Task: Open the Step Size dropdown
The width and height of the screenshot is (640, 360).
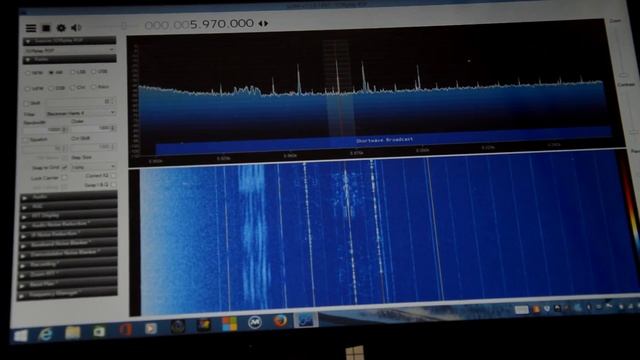Action: [x=93, y=167]
